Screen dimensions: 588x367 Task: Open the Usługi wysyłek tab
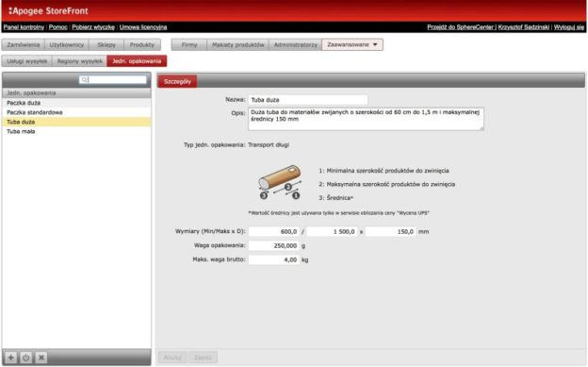pyautogui.click(x=27, y=61)
